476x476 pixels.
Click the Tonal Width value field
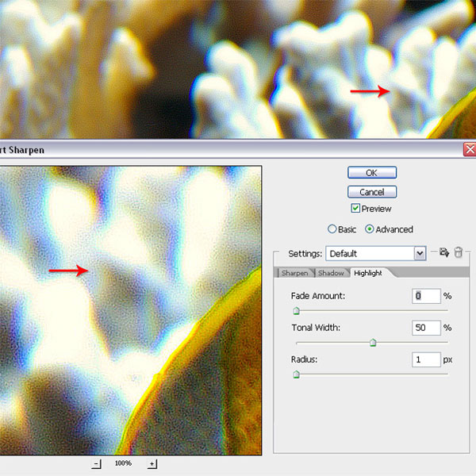(426, 328)
